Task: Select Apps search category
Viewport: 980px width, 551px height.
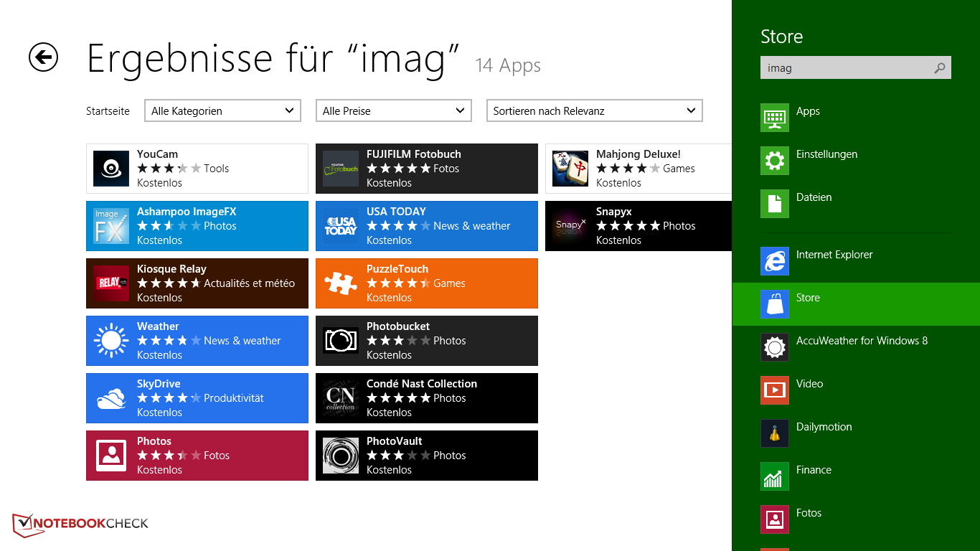Action: [x=808, y=112]
